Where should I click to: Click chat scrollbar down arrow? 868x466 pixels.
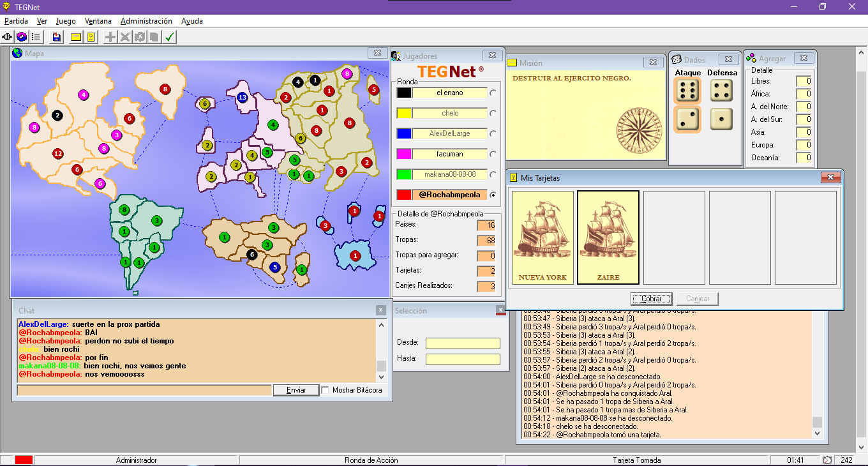coord(382,377)
